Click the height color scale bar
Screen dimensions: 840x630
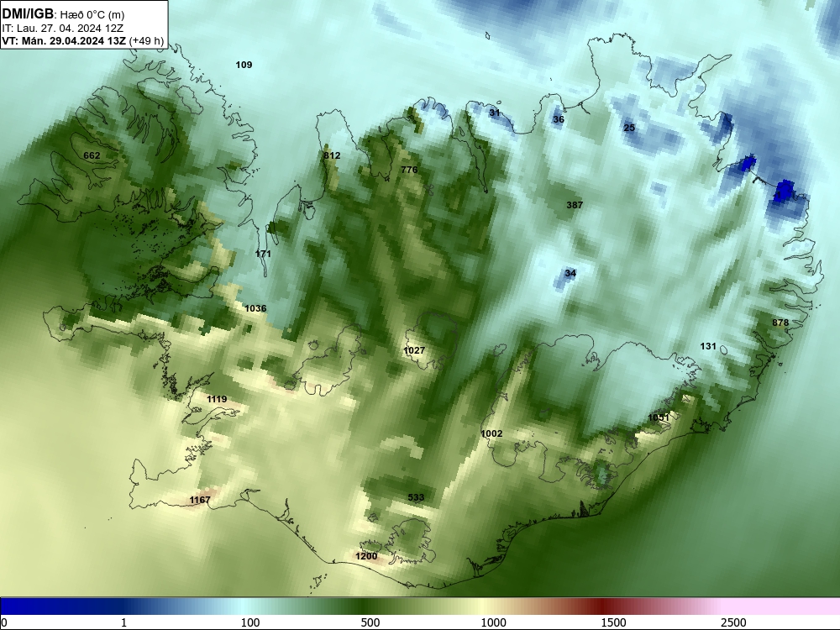pyautogui.click(x=420, y=606)
